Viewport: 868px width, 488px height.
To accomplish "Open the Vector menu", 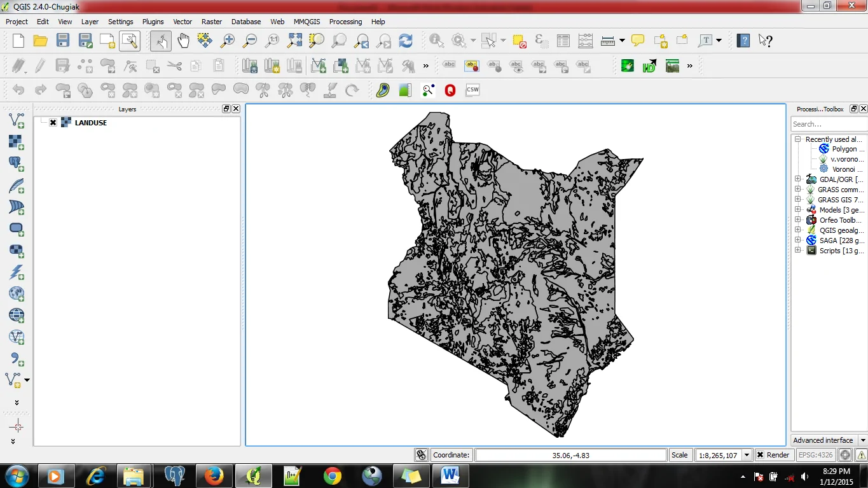I will click(183, 22).
